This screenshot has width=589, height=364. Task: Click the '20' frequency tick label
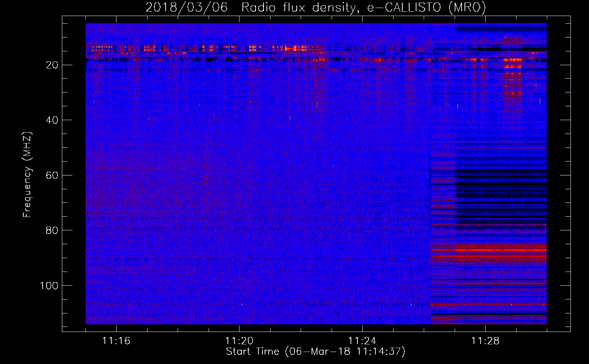point(52,65)
